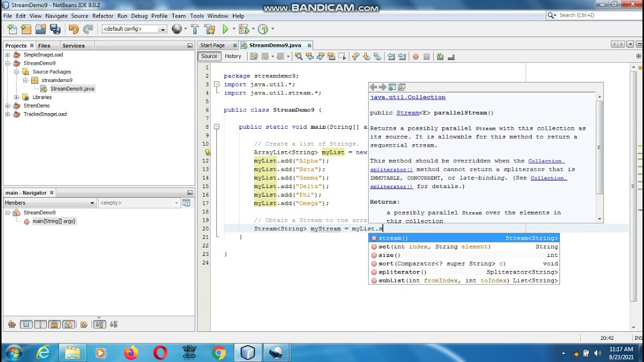644x362 pixels.
Task: Click the Stream link in parallelStream signature
Action: (x=408, y=113)
